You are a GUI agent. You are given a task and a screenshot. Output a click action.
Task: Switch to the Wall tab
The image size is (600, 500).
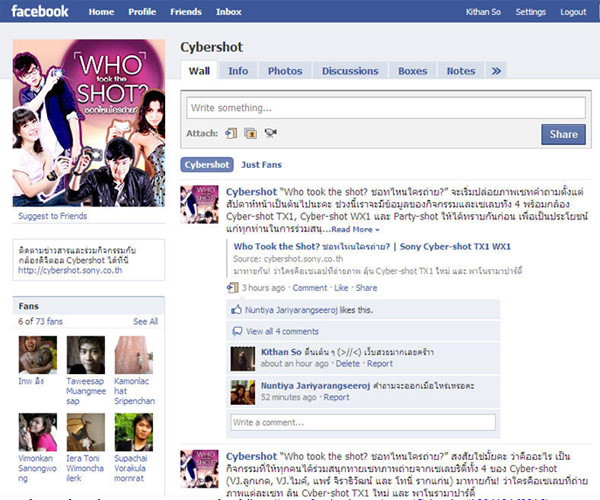point(199,71)
